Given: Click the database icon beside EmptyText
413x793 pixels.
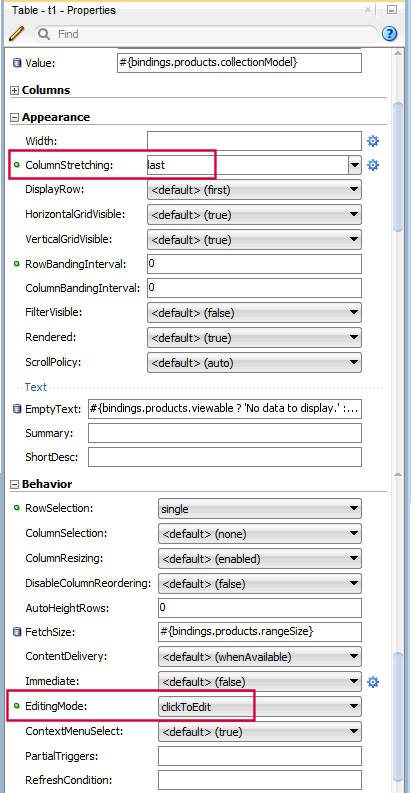Looking at the screenshot, I should (17, 409).
